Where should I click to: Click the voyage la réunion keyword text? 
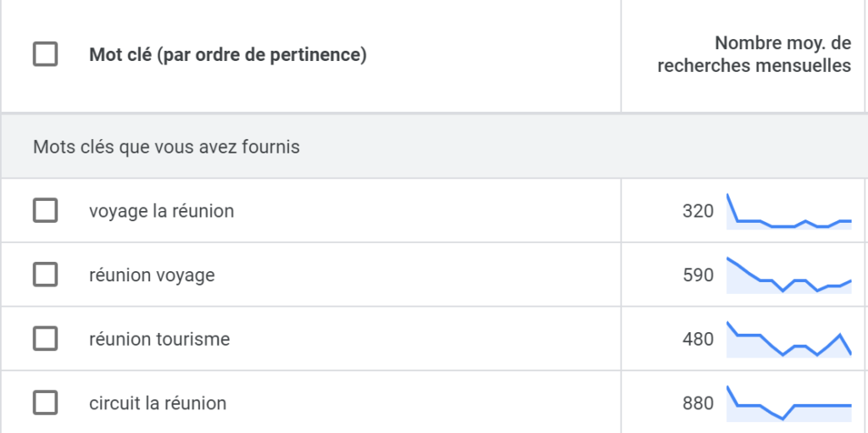point(162,211)
